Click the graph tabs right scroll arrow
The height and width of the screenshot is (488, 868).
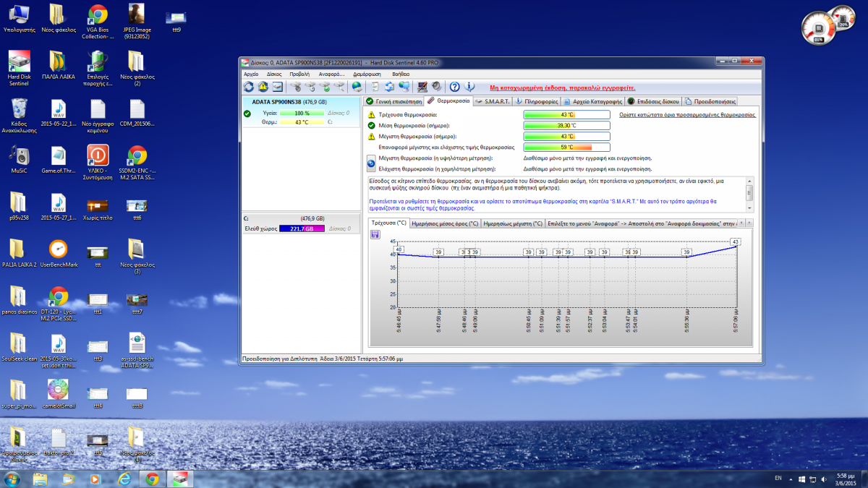749,223
